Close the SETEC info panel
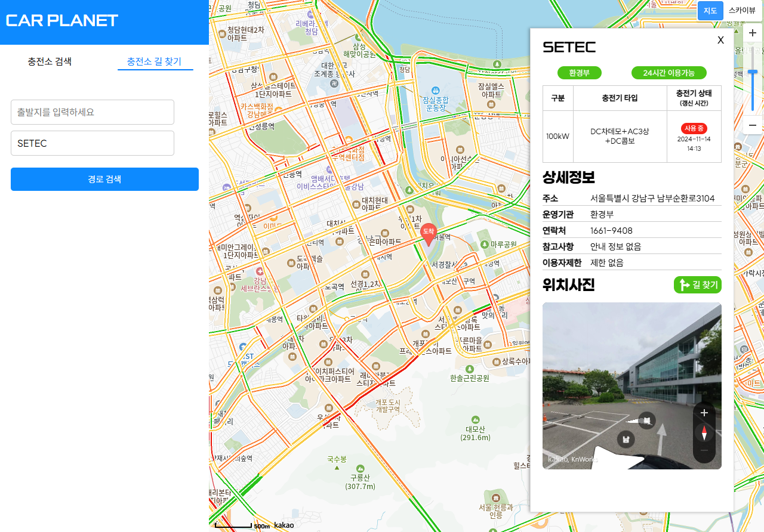The height and width of the screenshot is (532, 764). 720,40
